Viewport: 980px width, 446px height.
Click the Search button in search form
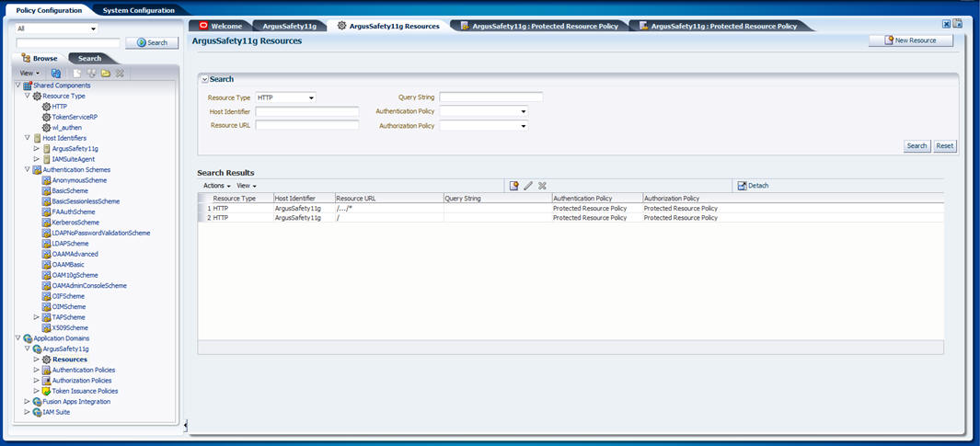pyautogui.click(x=917, y=145)
